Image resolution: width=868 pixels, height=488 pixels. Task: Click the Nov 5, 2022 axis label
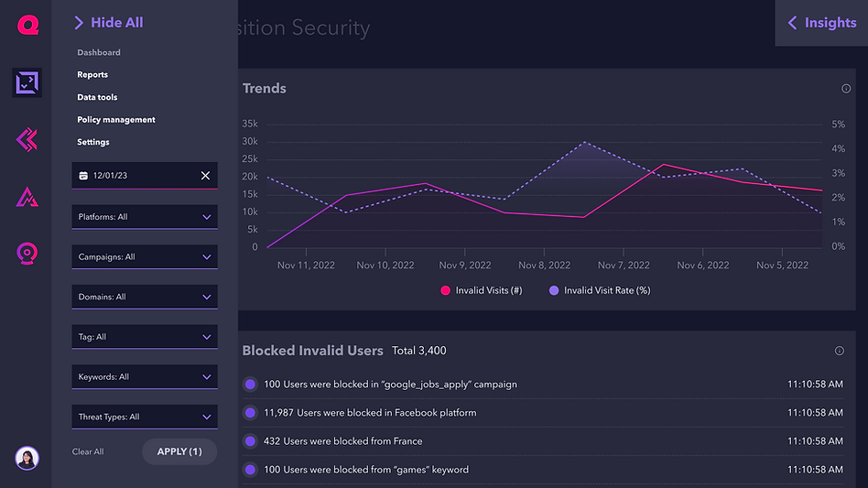[782, 265]
